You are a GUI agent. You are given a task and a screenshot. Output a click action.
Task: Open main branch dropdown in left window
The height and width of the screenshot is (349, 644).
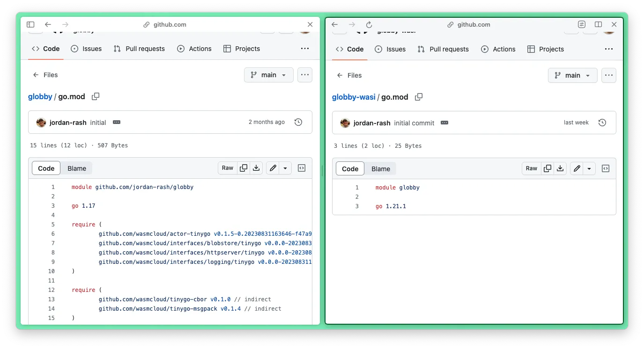click(x=269, y=75)
